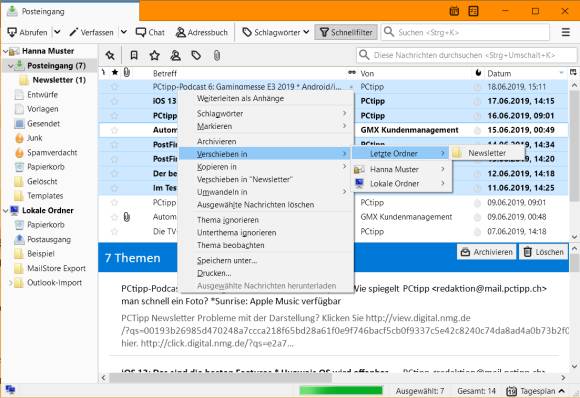Screen dimensions: 580x398
Task: Filter messages by attachment paperclip icon
Action: point(217,55)
